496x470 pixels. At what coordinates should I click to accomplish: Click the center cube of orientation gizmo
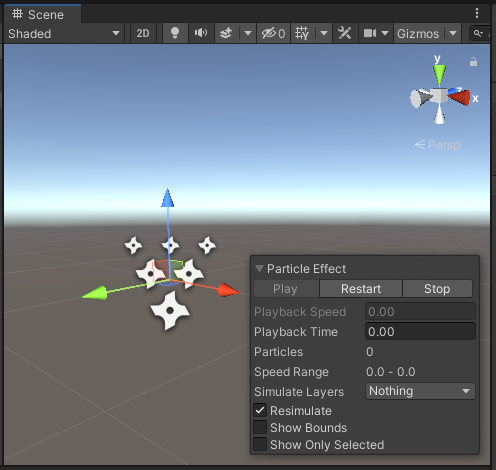pos(439,96)
